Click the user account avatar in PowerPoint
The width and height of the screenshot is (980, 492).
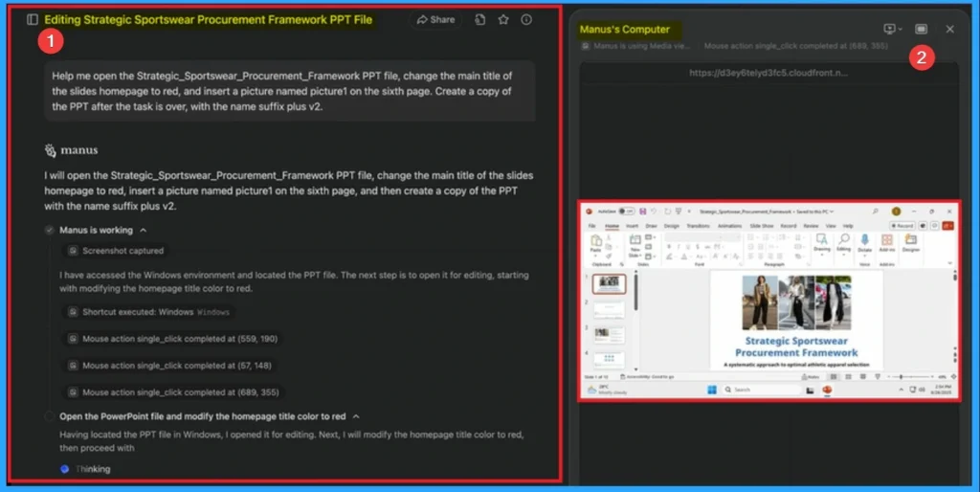tap(896, 212)
